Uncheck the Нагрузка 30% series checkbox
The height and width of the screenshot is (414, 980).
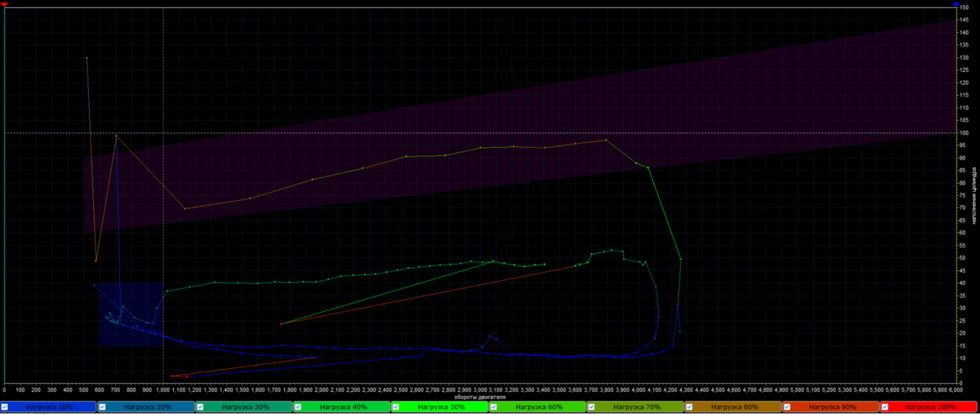tap(200, 406)
